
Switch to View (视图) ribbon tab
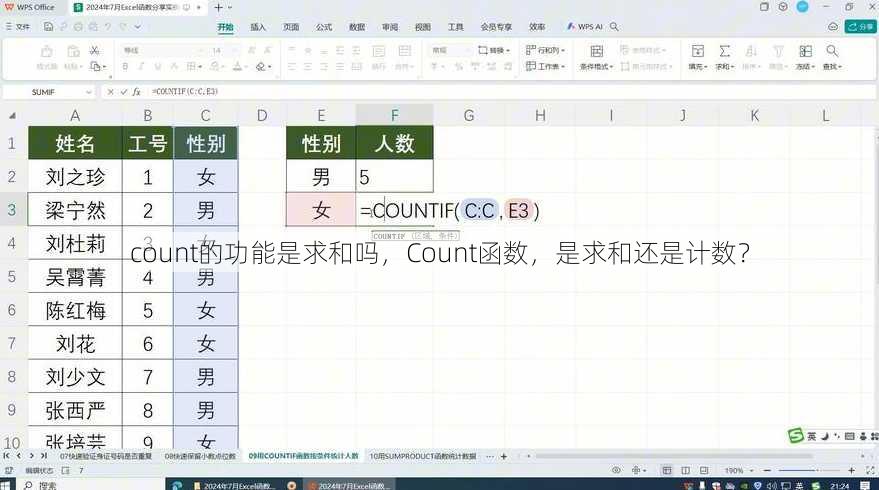coord(423,26)
